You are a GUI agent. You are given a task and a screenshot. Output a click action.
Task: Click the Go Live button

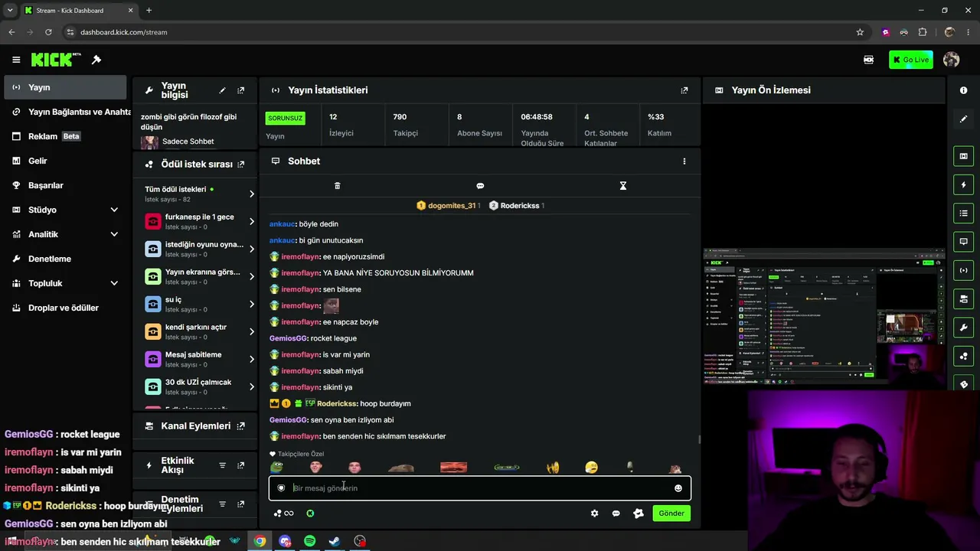910,60
